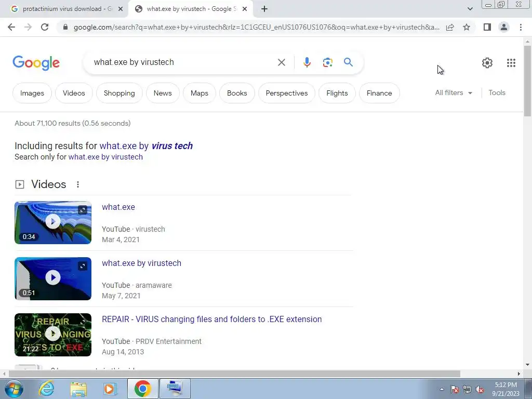The height and width of the screenshot is (399, 532).
Task: Open the tab search dropdown
Action: [x=470, y=9]
